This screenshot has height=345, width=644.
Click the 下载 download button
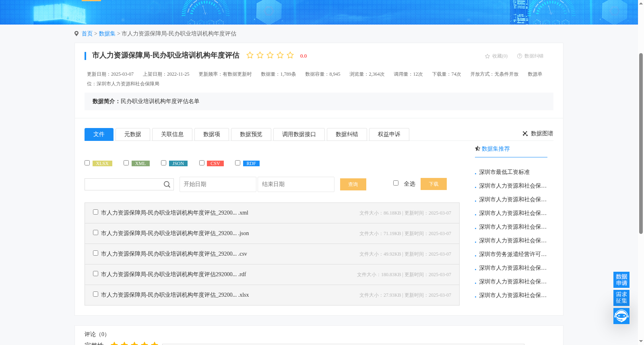click(x=433, y=184)
